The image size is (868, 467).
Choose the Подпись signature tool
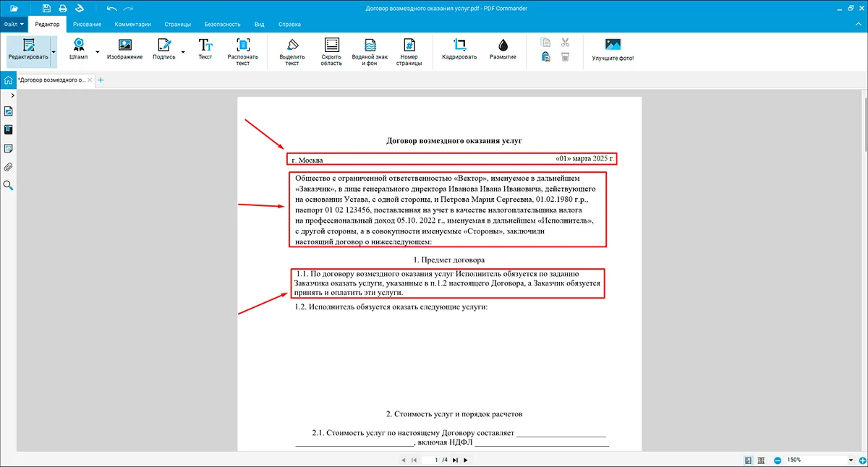pyautogui.click(x=164, y=51)
